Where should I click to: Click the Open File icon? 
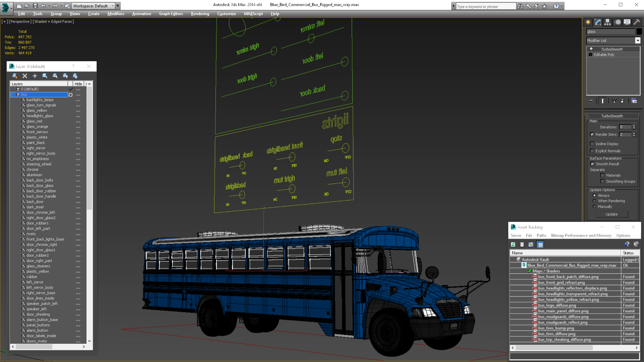[27, 6]
